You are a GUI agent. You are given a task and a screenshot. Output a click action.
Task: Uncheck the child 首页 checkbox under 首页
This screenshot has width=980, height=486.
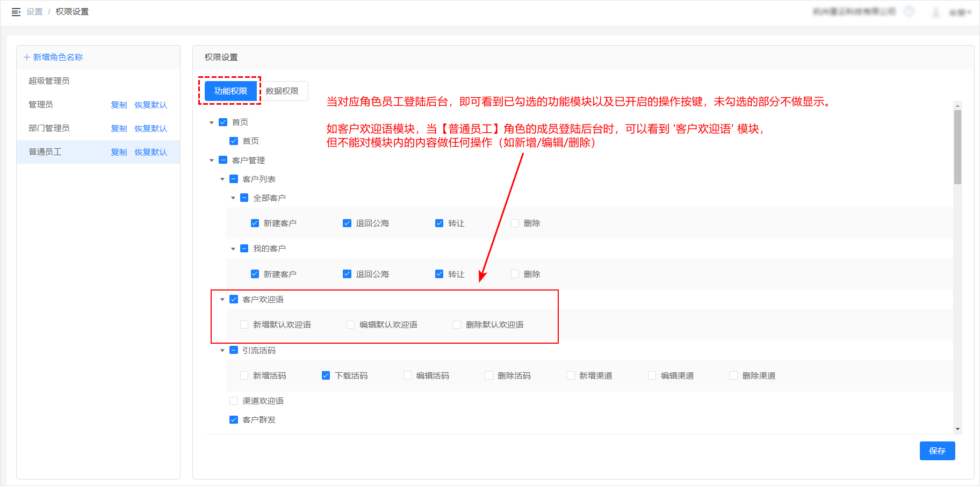pos(234,141)
